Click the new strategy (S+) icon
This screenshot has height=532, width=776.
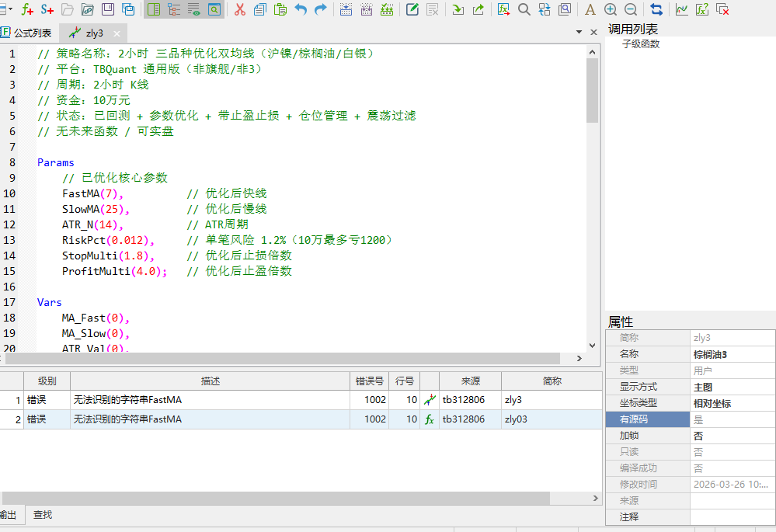click(47, 9)
